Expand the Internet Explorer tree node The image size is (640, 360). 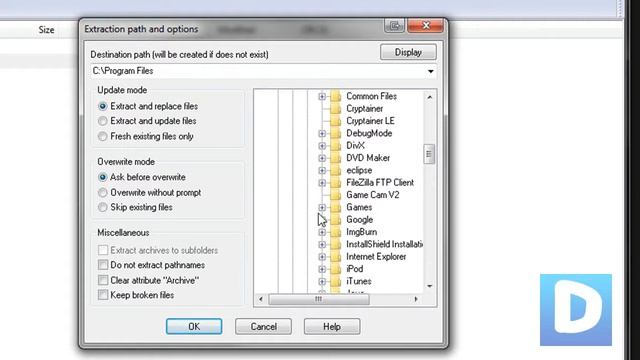coord(322,257)
